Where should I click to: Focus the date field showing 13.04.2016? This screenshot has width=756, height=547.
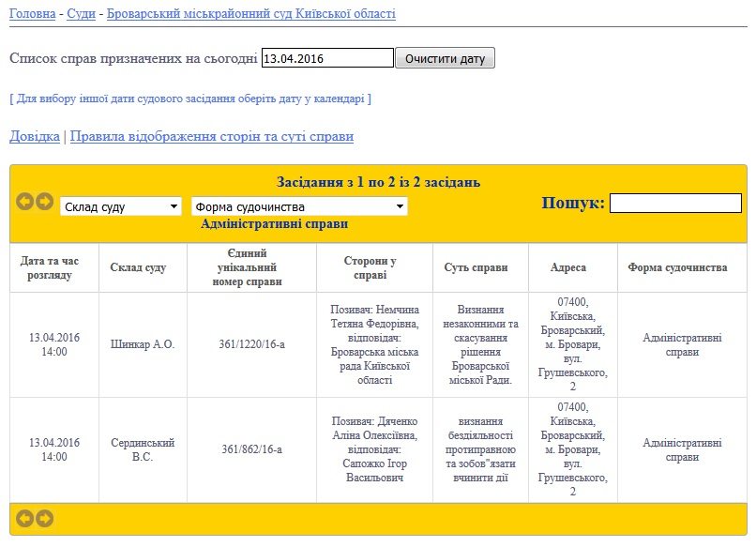327,58
